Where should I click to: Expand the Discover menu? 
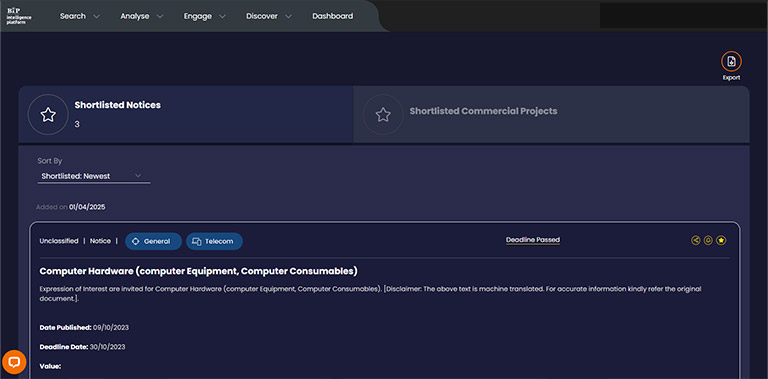tap(269, 16)
